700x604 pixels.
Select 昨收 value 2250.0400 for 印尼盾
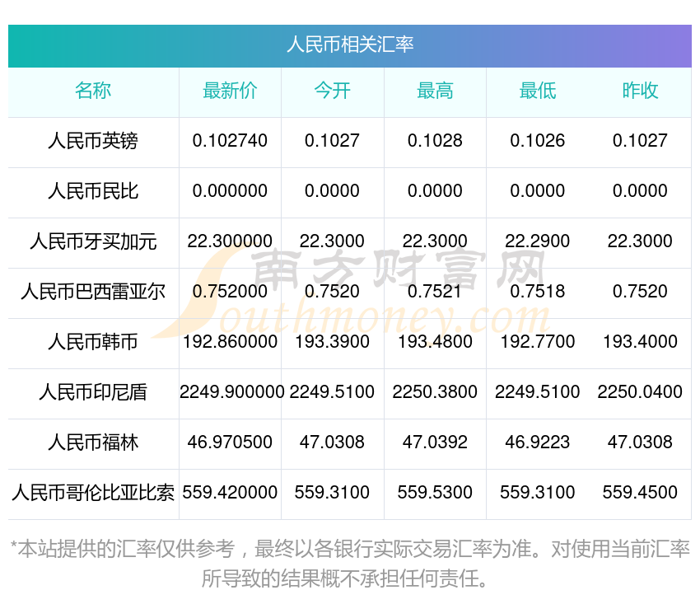click(x=640, y=392)
